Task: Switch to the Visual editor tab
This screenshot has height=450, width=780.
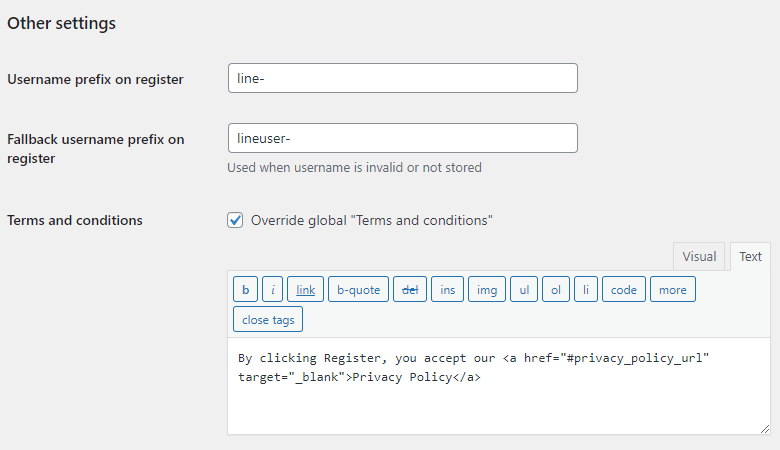Action: pyautogui.click(x=699, y=257)
